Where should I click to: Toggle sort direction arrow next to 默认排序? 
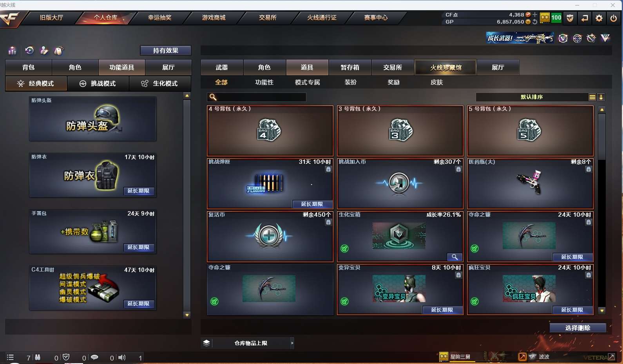tap(601, 97)
